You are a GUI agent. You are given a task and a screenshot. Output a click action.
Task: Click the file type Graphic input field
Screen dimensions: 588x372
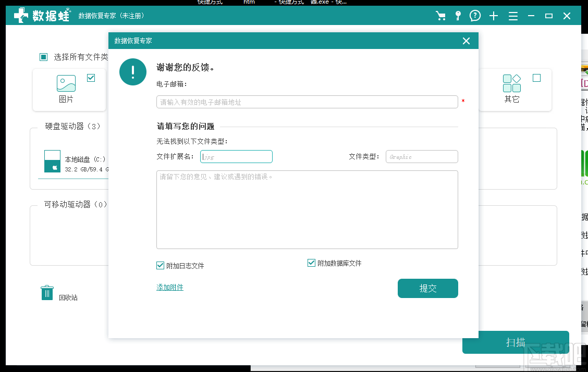click(x=422, y=157)
